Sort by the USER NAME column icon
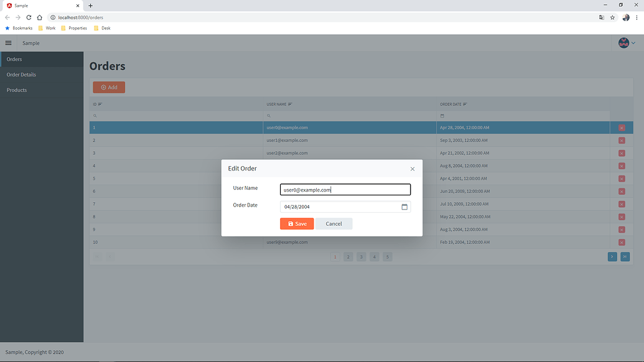The width and height of the screenshot is (644, 362). [x=290, y=104]
